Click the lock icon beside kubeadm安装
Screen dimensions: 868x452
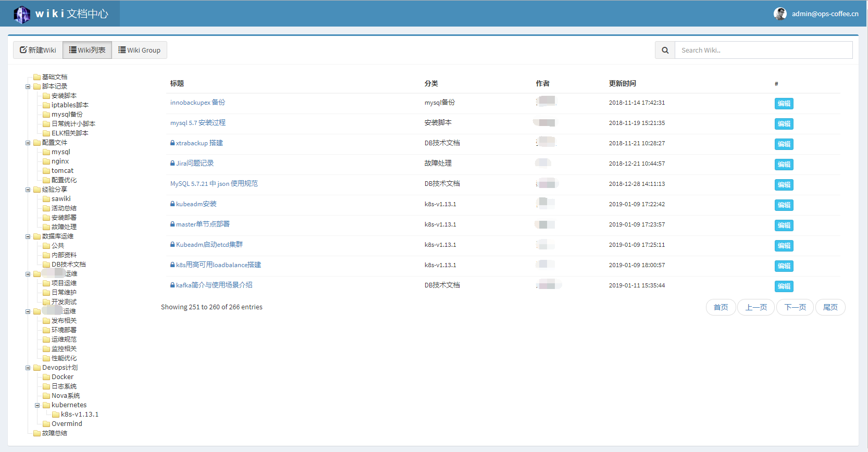[172, 204]
